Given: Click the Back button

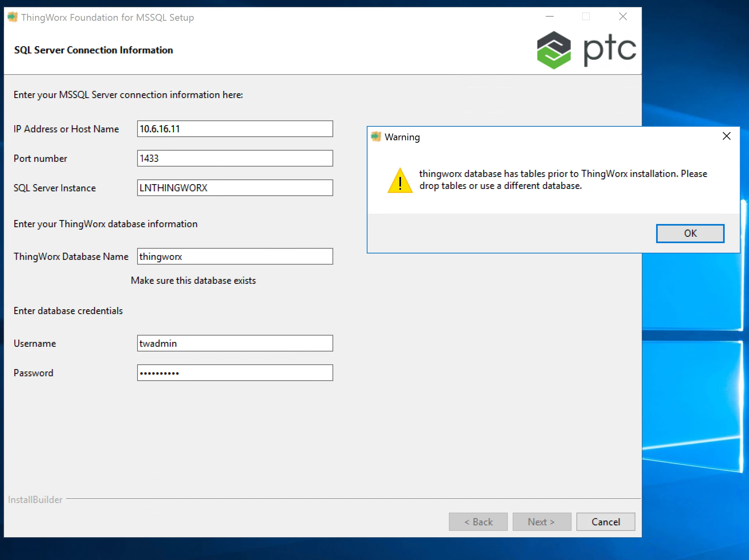Looking at the screenshot, I should 478,522.
